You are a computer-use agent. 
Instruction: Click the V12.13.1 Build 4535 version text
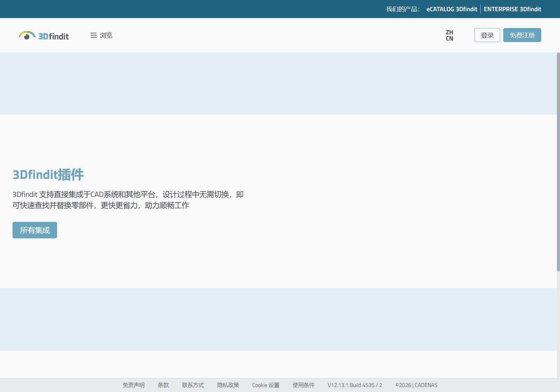pos(355,385)
